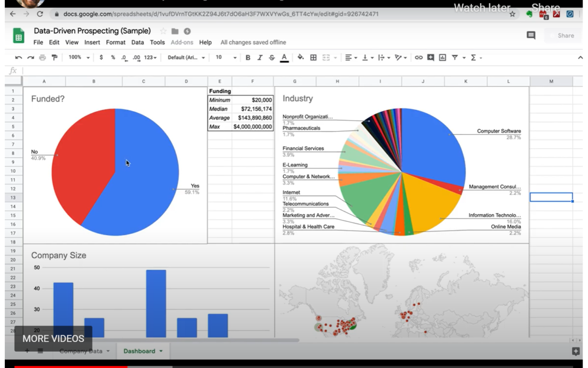Click the MORE VIDEOS overlay
This screenshot has width=588, height=368.
(x=53, y=339)
